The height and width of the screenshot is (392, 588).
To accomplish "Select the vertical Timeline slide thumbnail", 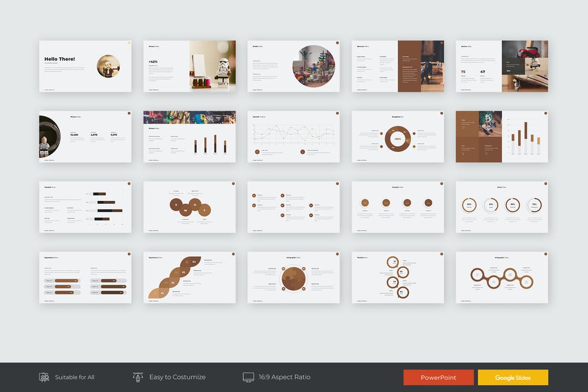I will [398, 277].
